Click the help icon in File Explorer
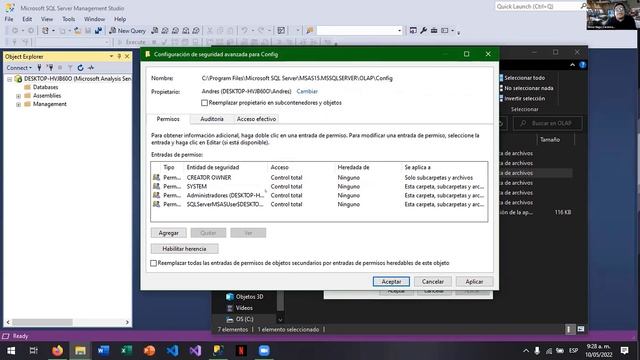This screenshot has width=640, height=360. pos(582,65)
